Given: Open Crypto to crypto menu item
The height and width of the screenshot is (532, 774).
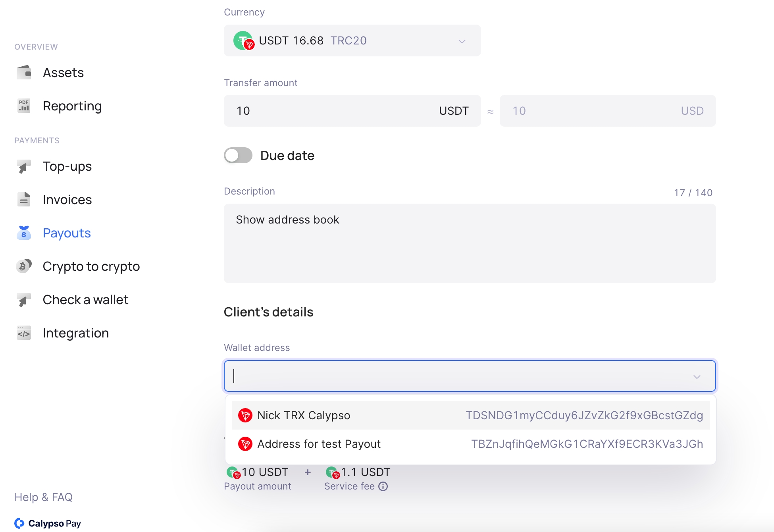Looking at the screenshot, I should 91,266.
